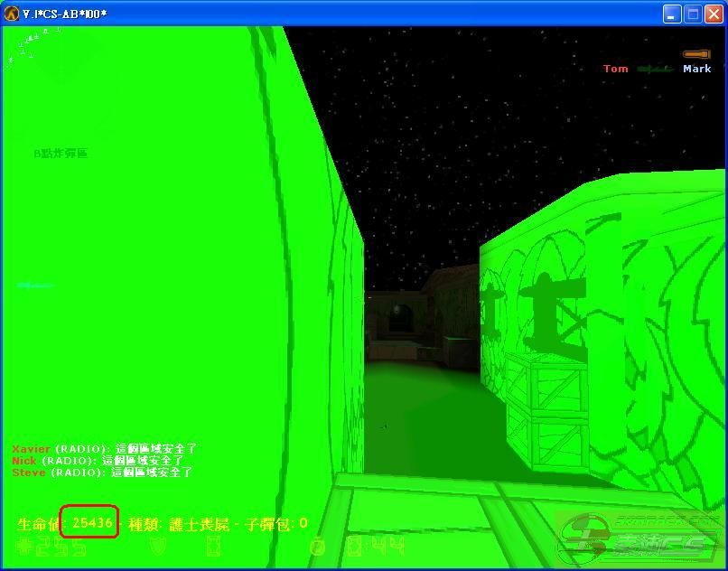Click the green weapon icon in kill feed
This screenshot has width=728, height=571.
click(656, 69)
